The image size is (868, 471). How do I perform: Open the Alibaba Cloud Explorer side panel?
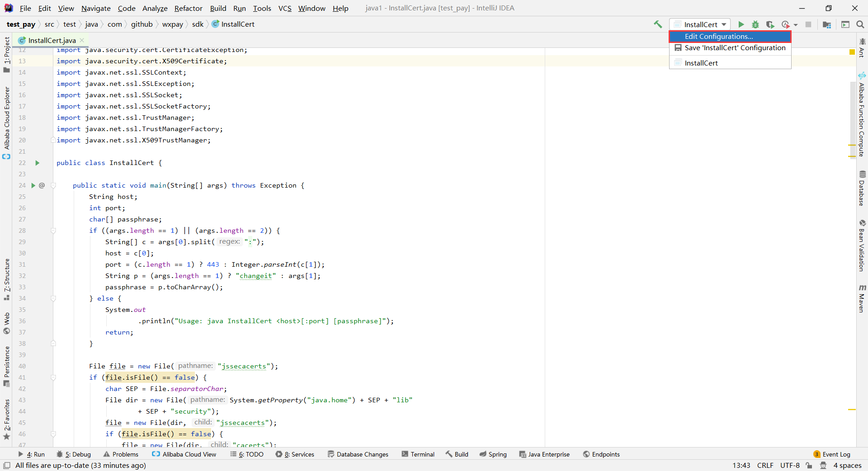click(6, 123)
